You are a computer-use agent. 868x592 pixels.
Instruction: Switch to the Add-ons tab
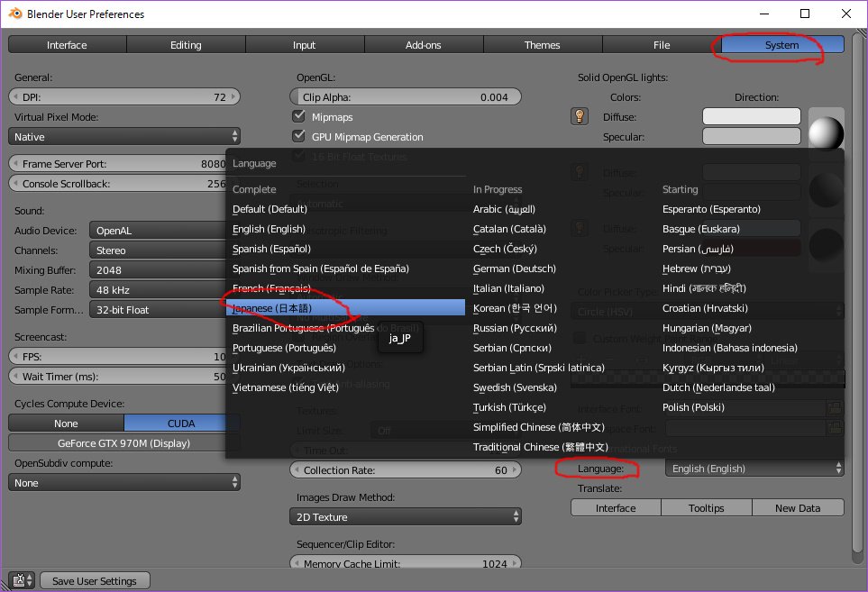424,45
